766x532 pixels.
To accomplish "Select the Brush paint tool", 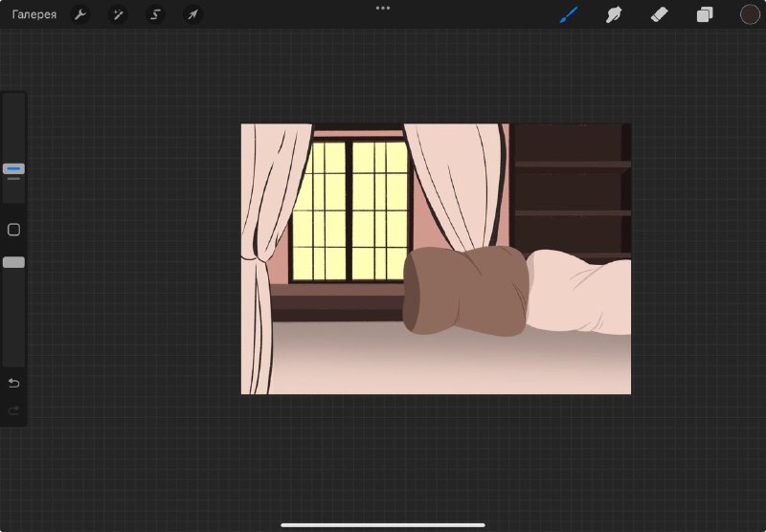I will click(x=569, y=14).
